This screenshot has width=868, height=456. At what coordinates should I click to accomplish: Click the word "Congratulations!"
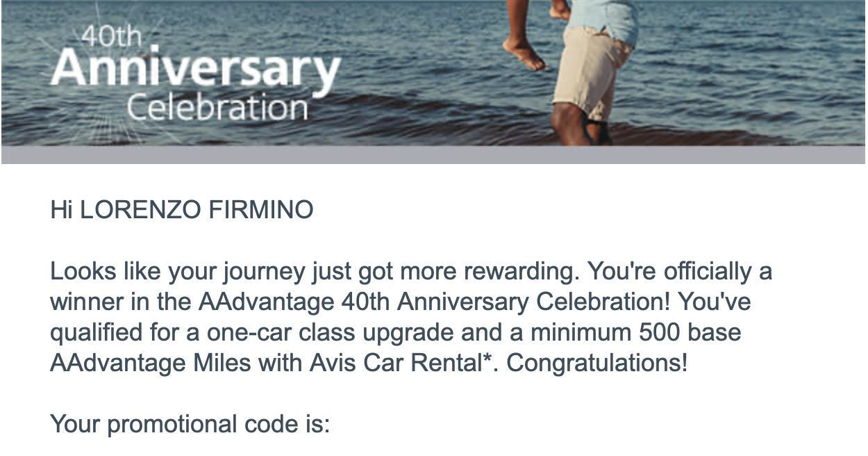point(599,364)
